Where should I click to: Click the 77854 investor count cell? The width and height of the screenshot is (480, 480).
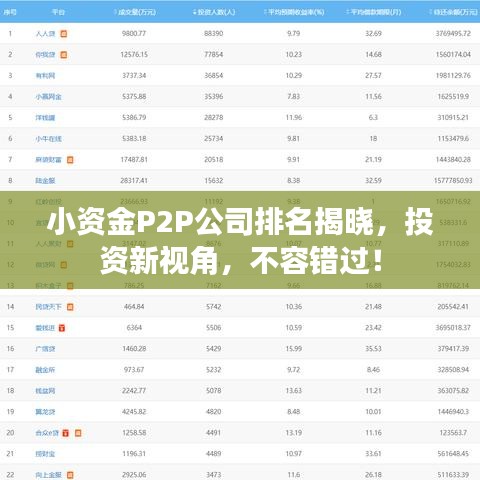214,54
